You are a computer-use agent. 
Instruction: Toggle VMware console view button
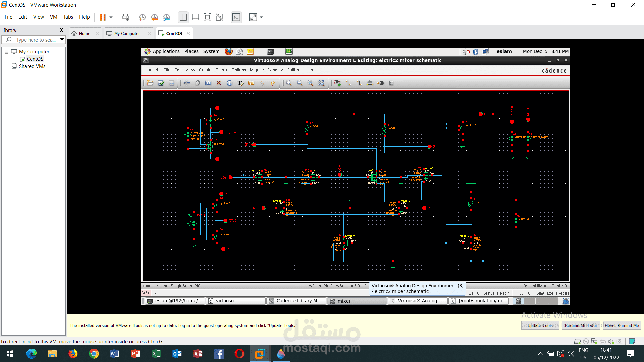point(236,17)
